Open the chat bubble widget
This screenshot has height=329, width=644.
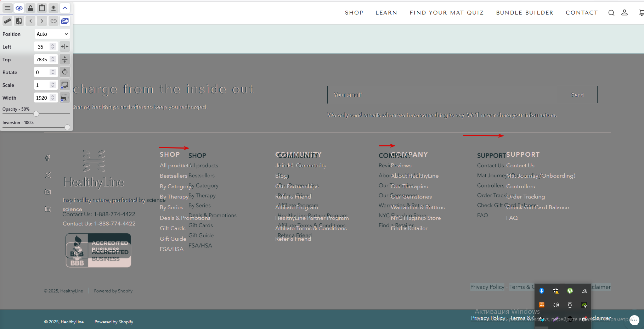tap(634, 320)
